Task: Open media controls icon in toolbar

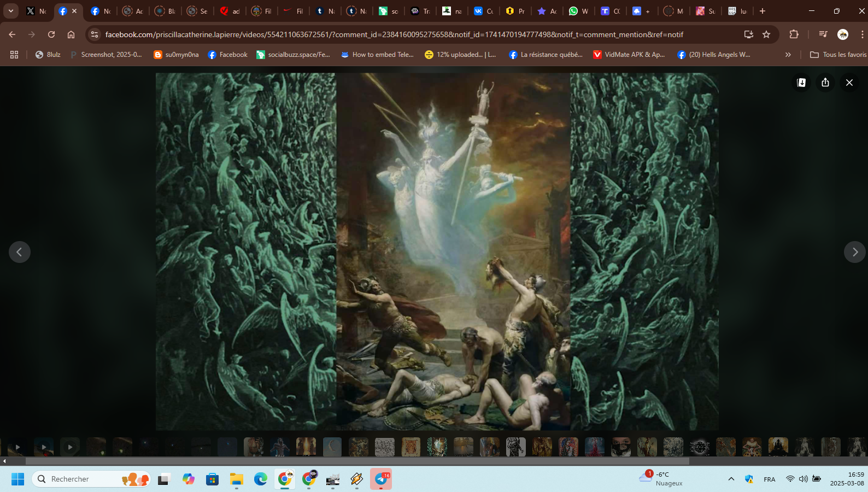Action: [x=823, y=34]
